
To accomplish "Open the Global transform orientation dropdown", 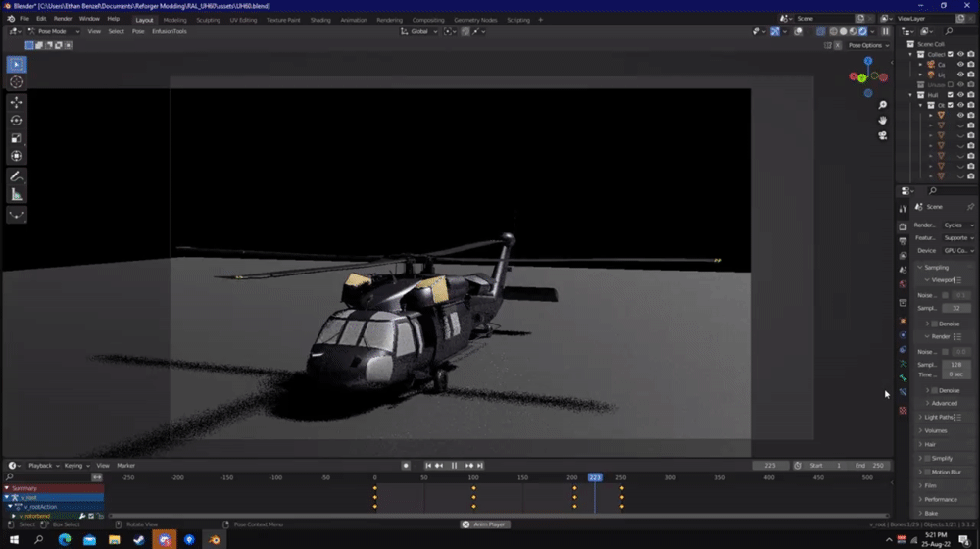I will point(418,32).
